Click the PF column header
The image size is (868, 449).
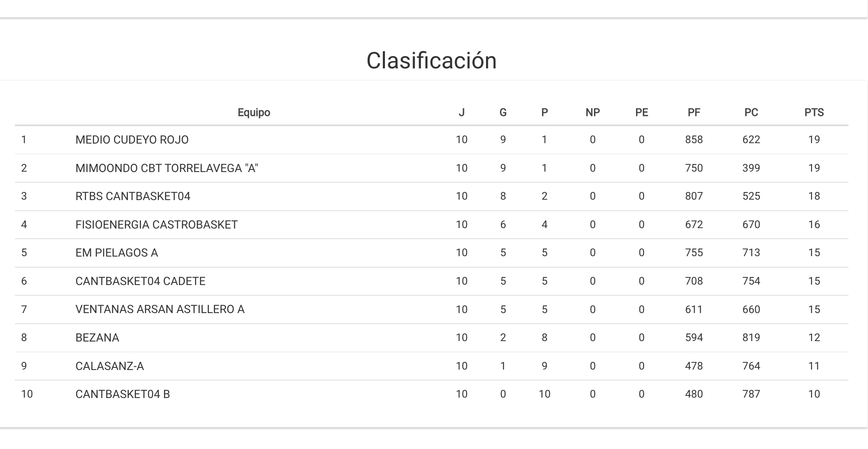694,113
